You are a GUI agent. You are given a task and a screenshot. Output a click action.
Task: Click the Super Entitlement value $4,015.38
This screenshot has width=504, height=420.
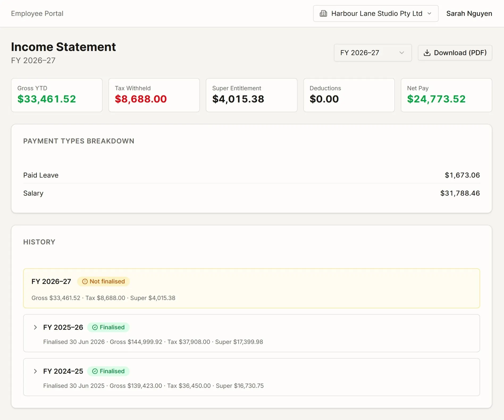238,99
